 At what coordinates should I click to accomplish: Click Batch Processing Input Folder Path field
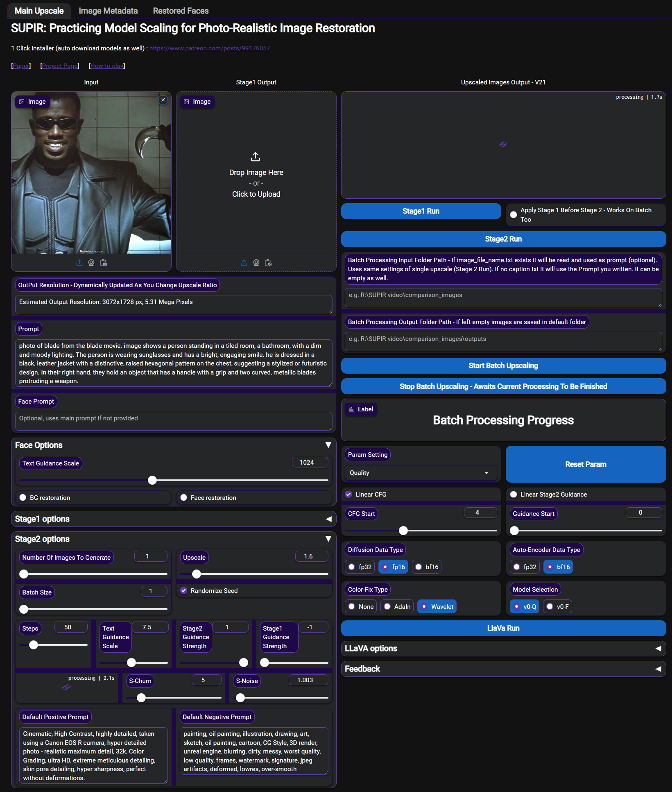click(x=503, y=297)
